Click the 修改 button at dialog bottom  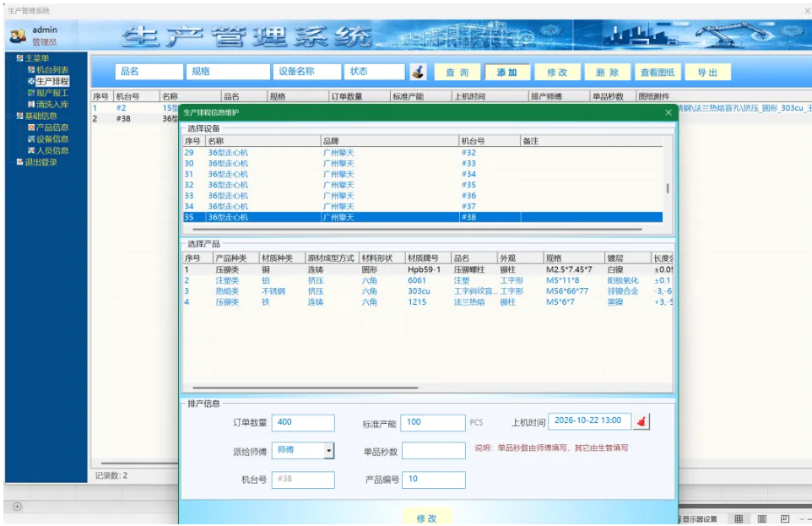pos(427,518)
